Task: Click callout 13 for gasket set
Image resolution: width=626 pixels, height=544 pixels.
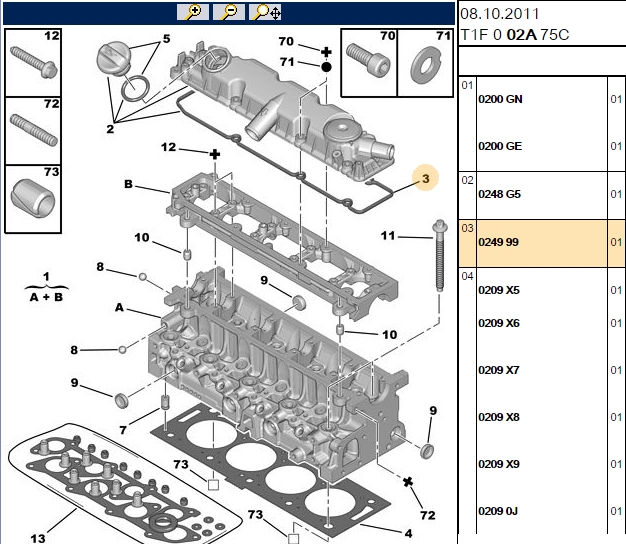Action: coord(38,538)
